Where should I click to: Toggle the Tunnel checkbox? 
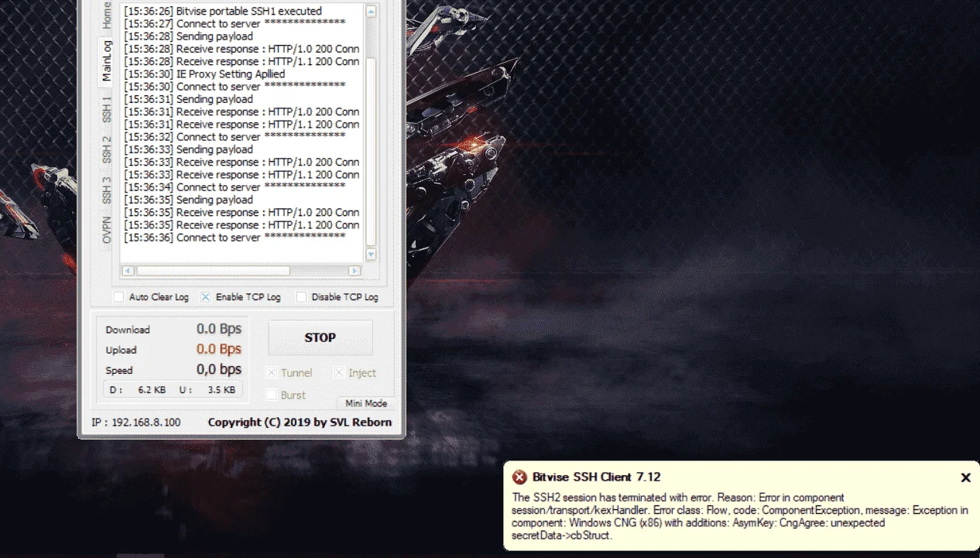point(271,373)
